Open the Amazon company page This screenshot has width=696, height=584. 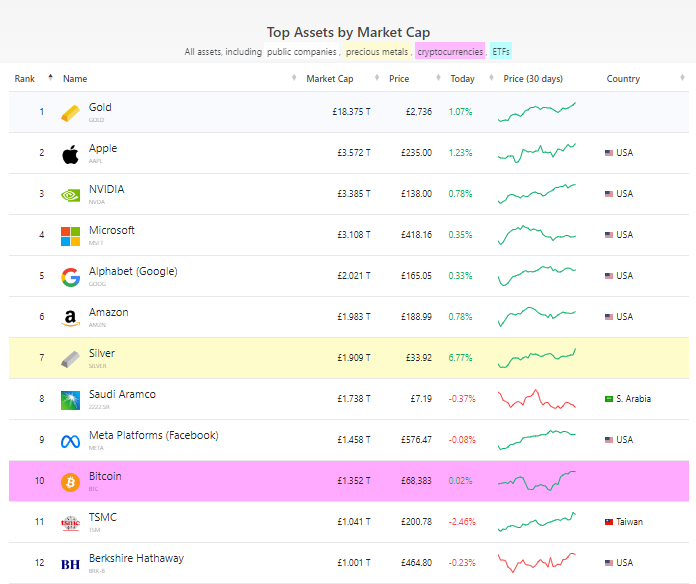(108, 312)
